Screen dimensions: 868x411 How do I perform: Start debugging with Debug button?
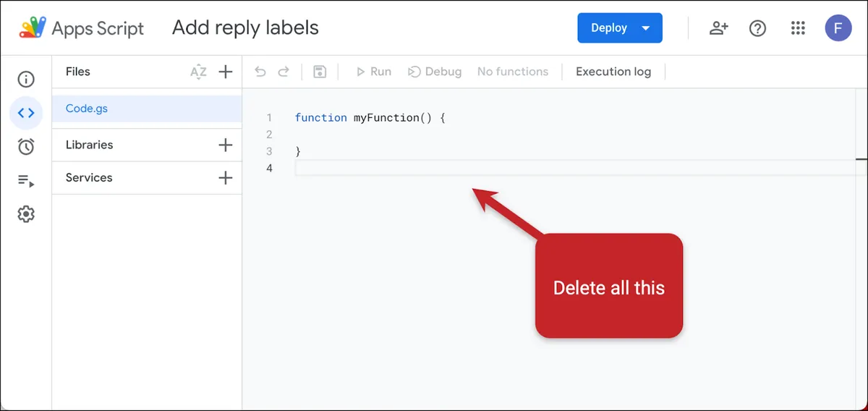pos(435,72)
